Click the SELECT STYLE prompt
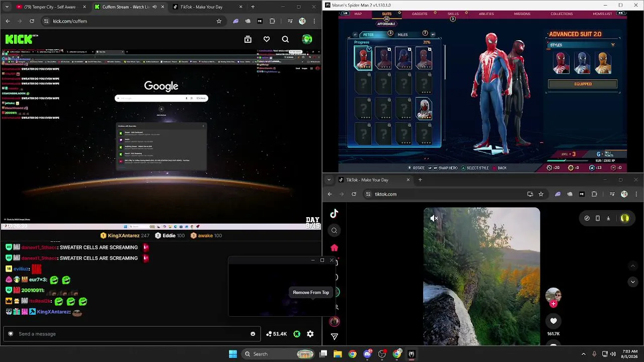The width and height of the screenshot is (644, 362). click(474, 168)
